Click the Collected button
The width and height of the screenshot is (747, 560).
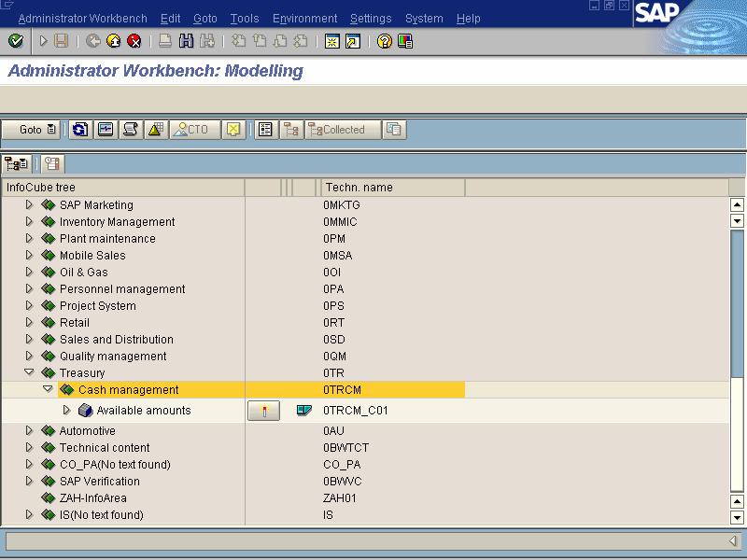[343, 130]
